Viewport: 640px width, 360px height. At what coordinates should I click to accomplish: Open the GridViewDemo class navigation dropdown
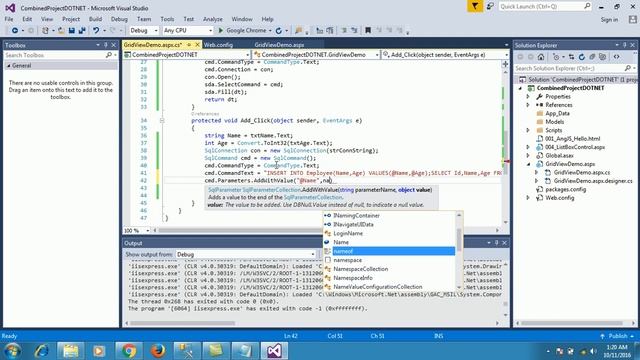coord(316,55)
